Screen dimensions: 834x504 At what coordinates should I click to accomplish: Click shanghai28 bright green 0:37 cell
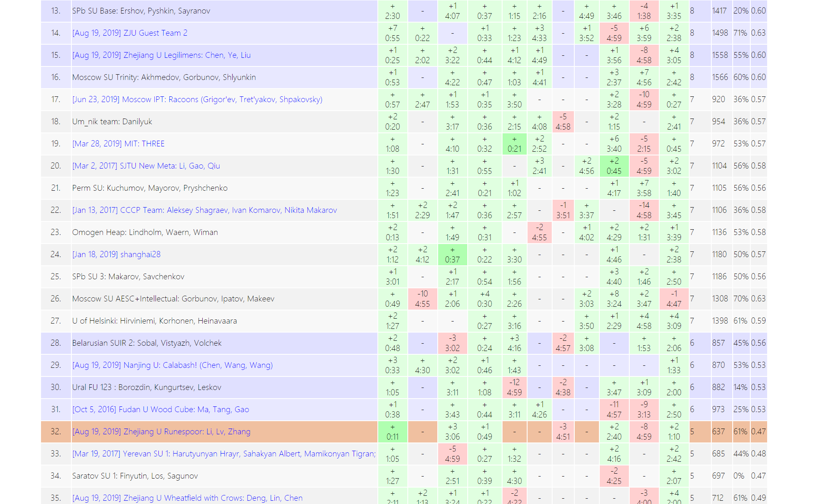coord(452,255)
